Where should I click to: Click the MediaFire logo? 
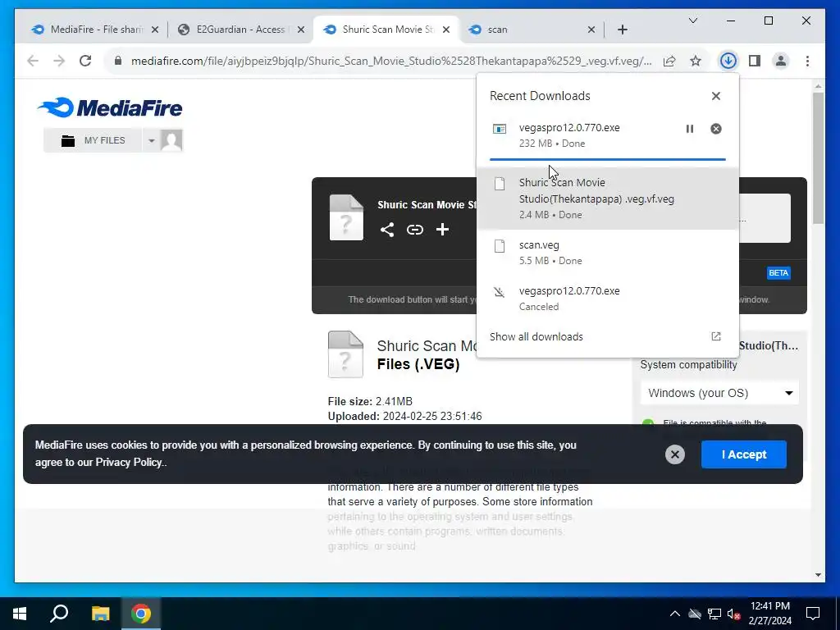pos(110,107)
